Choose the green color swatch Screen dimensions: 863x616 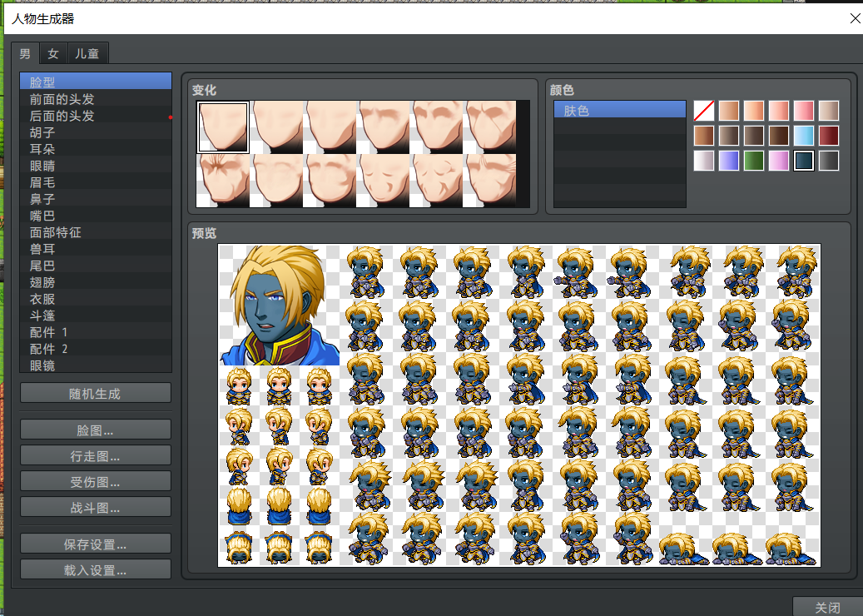click(x=753, y=161)
